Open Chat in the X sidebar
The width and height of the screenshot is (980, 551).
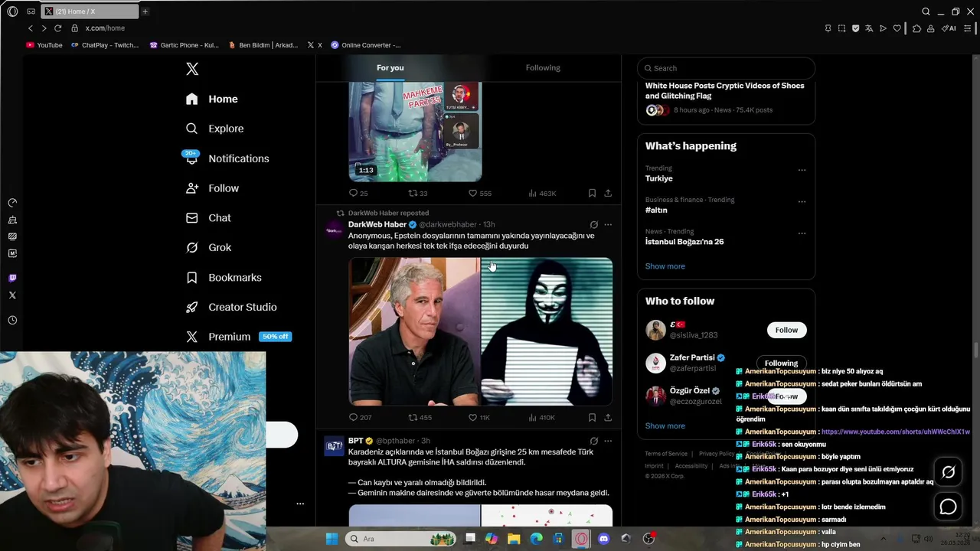coord(208,218)
